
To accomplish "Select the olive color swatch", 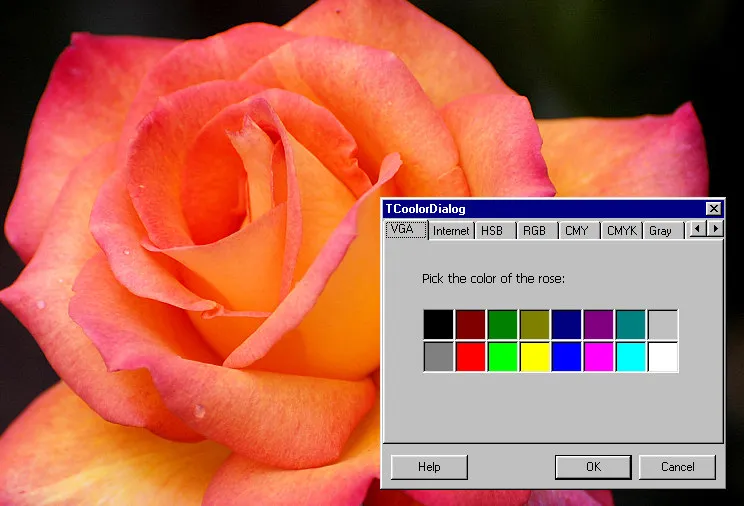I will tap(534, 325).
